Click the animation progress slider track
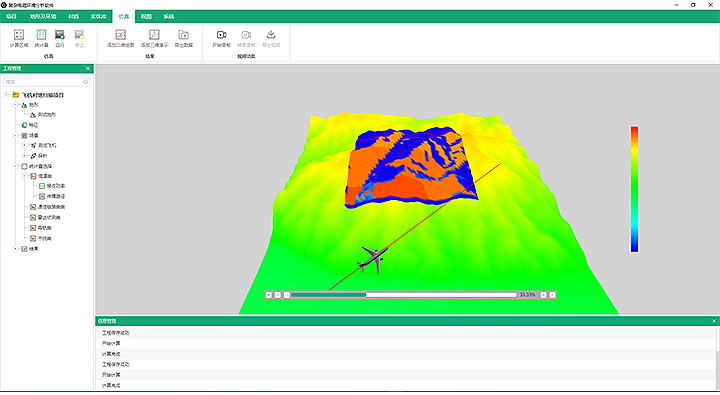The width and height of the screenshot is (720, 395). (404, 295)
